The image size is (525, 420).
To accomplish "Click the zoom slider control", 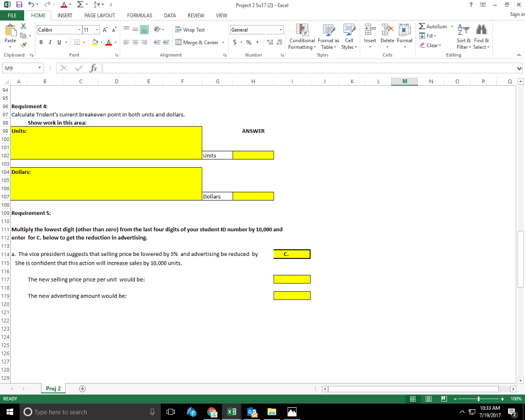I will (x=478, y=398).
